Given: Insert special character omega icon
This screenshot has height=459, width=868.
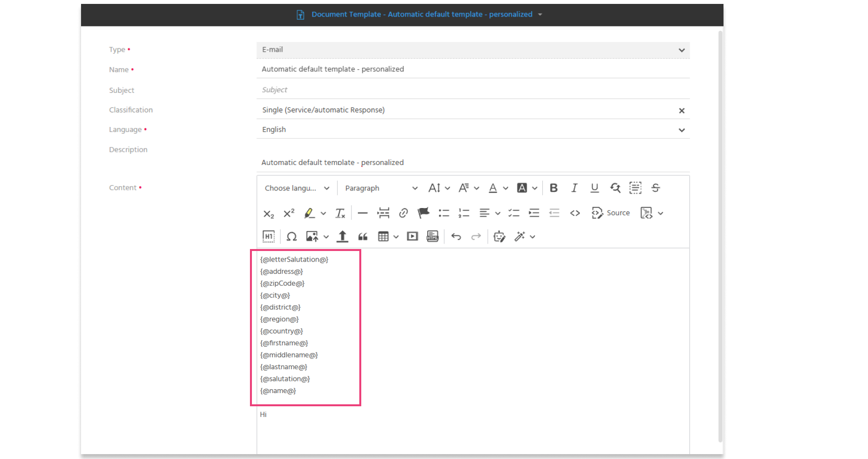Looking at the screenshot, I should click(x=291, y=237).
